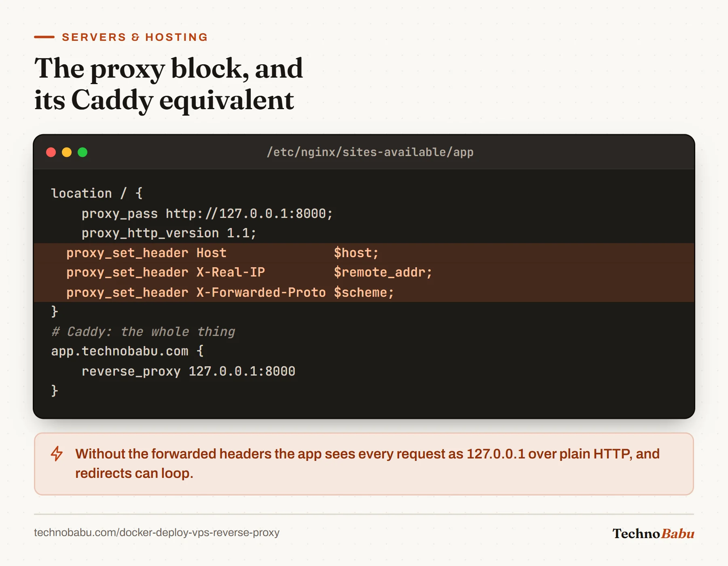Image resolution: width=728 pixels, height=566 pixels.
Task: Click the comment "# Caddy: the whole thing"
Action: (x=143, y=332)
